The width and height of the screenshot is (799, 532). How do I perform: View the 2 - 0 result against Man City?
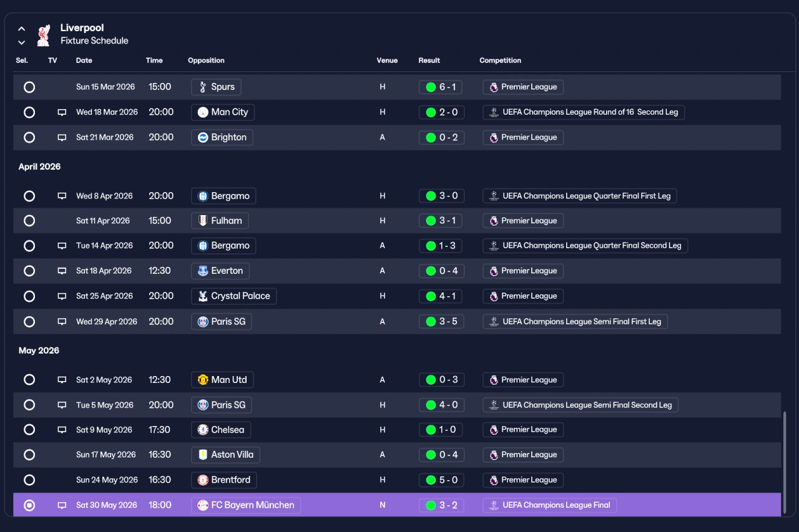(x=441, y=112)
